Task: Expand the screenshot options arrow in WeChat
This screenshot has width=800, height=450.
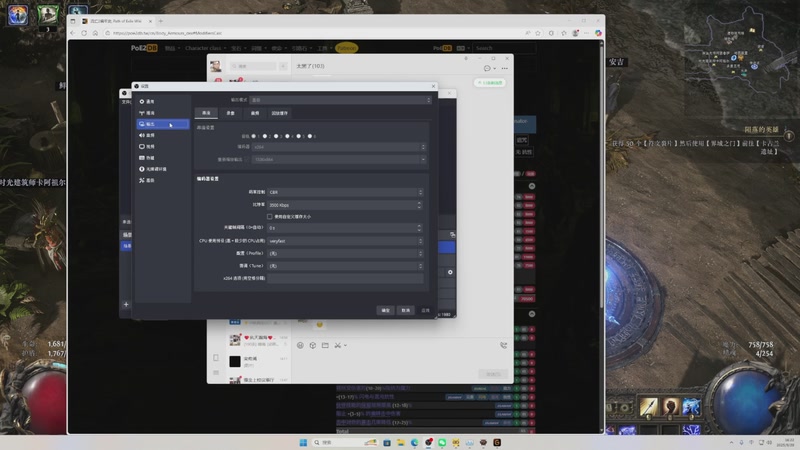Action: tap(345, 345)
